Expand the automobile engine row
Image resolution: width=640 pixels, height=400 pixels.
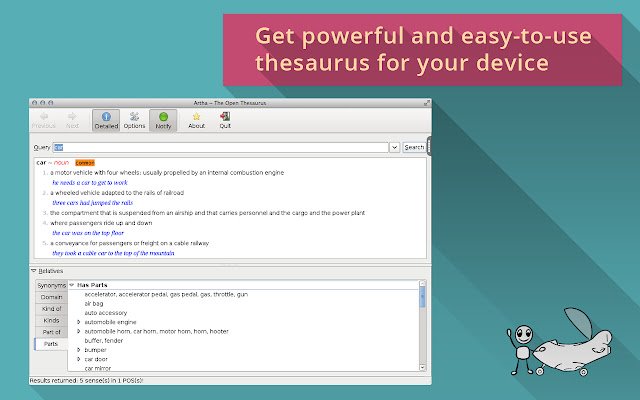(x=79, y=322)
